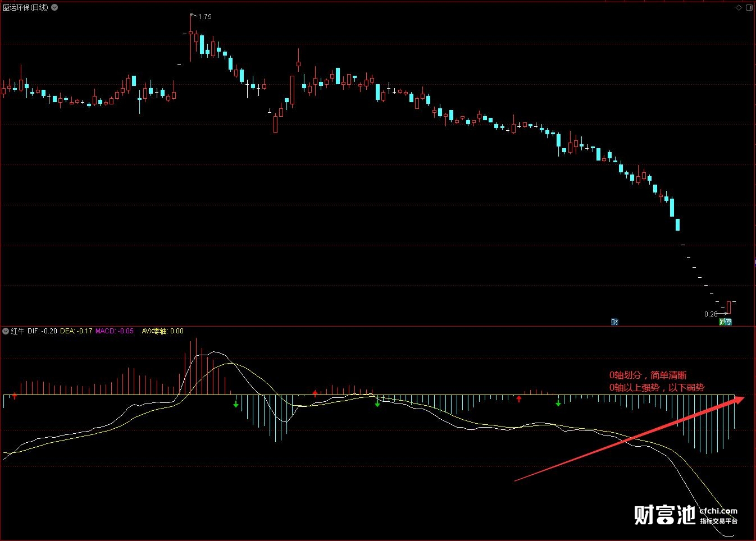Click the DEA: -0.17 value
The image size is (756, 541).
[76, 331]
